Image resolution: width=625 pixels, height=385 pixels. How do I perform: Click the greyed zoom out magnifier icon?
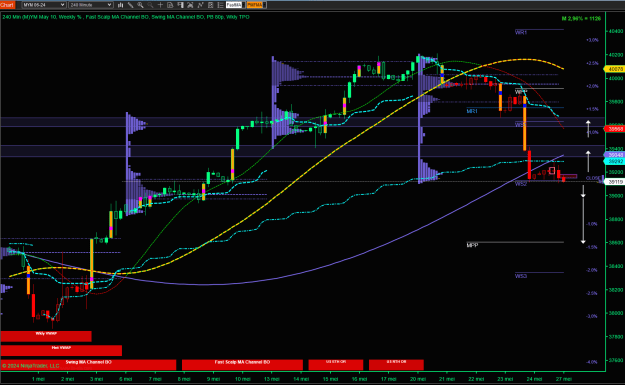[x=150, y=5]
